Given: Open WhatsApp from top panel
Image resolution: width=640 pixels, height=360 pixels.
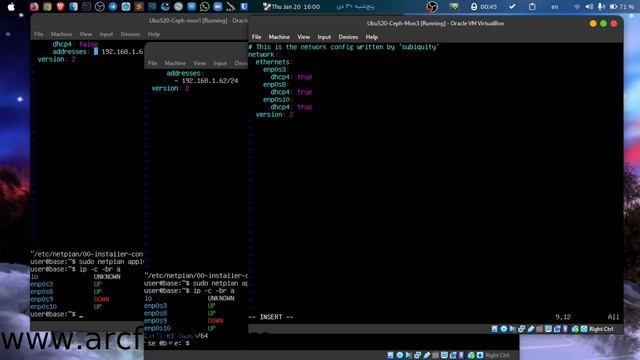Looking at the screenshot, I should point(204,7).
